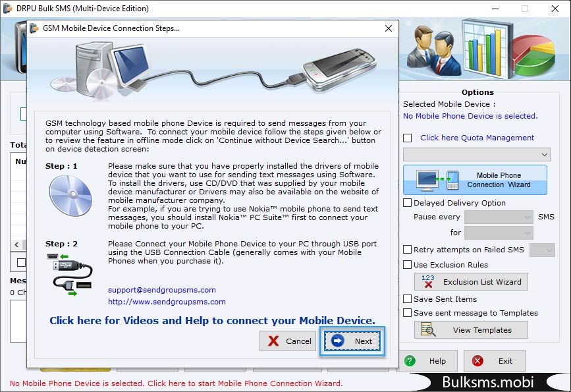Screen dimensions: 571x392
Task: Click the green question mark Help icon
Action: click(410, 361)
